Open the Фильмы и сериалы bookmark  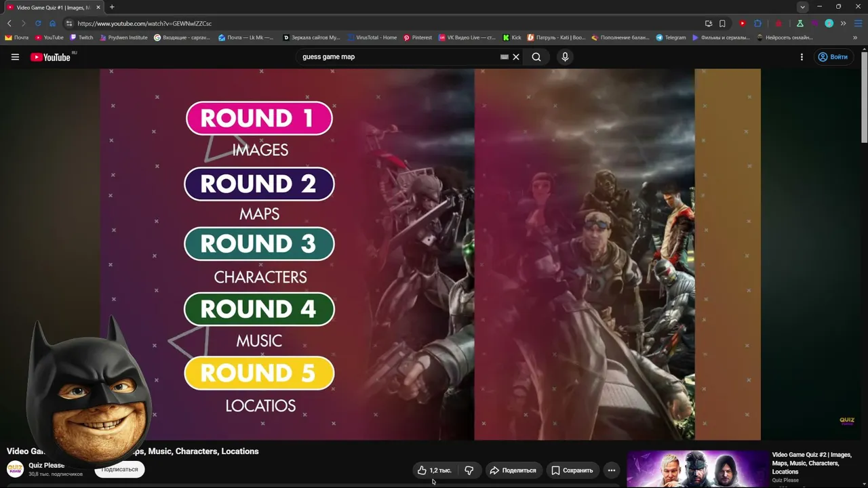[722, 37]
